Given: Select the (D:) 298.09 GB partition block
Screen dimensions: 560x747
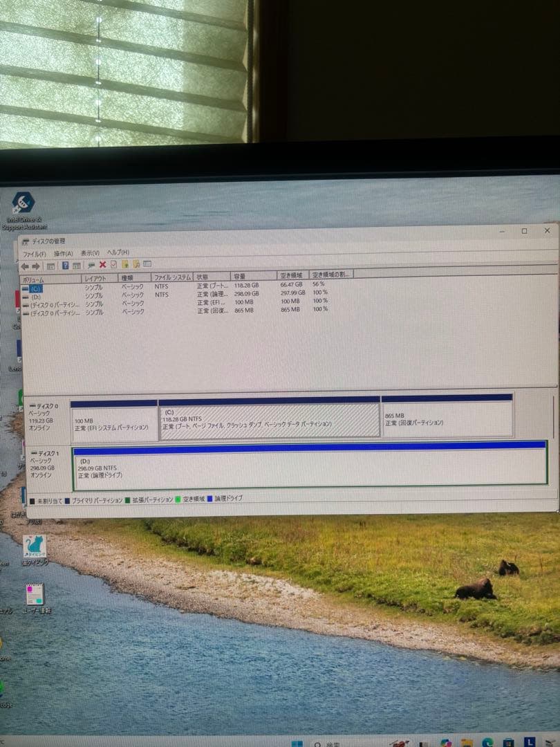Looking at the screenshot, I should coord(309,468).
